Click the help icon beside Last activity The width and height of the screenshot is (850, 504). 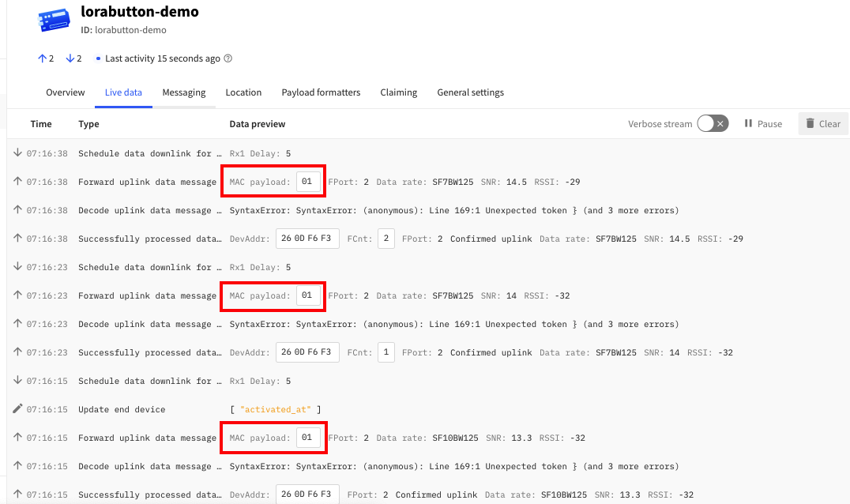(228, 58)
